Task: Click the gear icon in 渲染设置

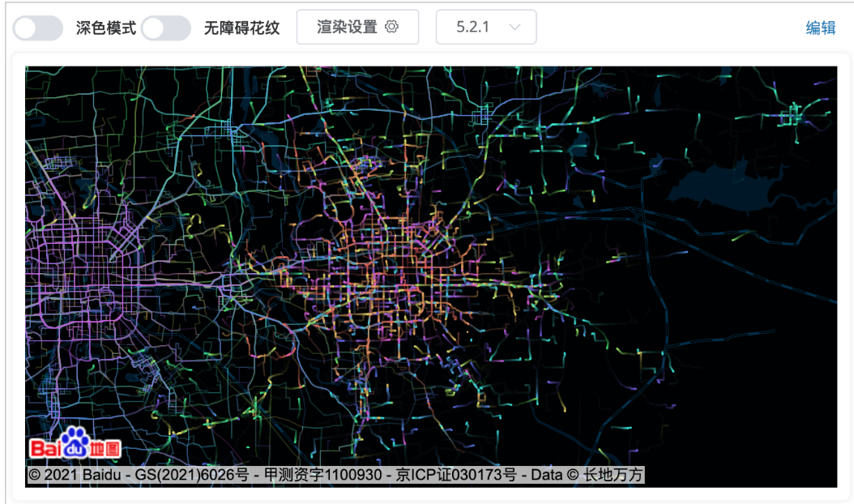Action: 391,27
